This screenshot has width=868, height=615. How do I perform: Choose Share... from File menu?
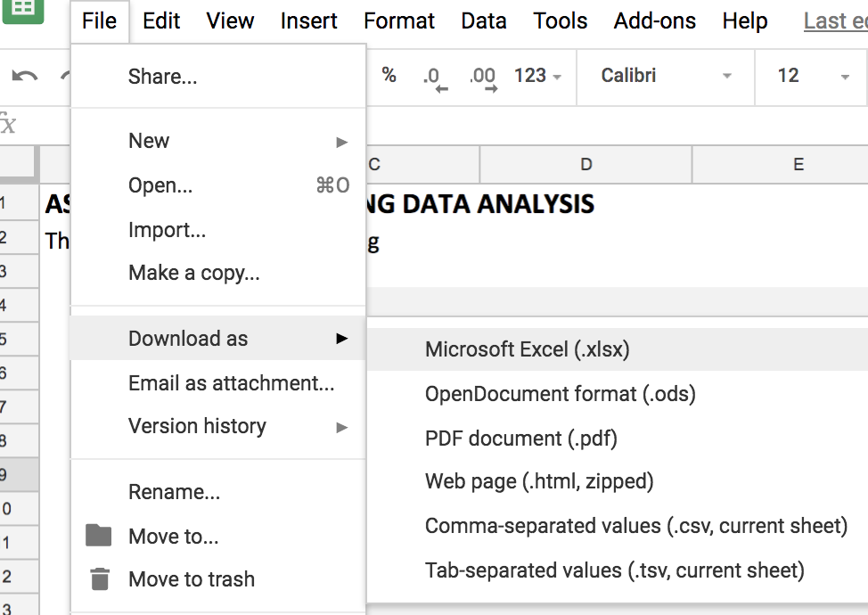click(x=218, y=77)
